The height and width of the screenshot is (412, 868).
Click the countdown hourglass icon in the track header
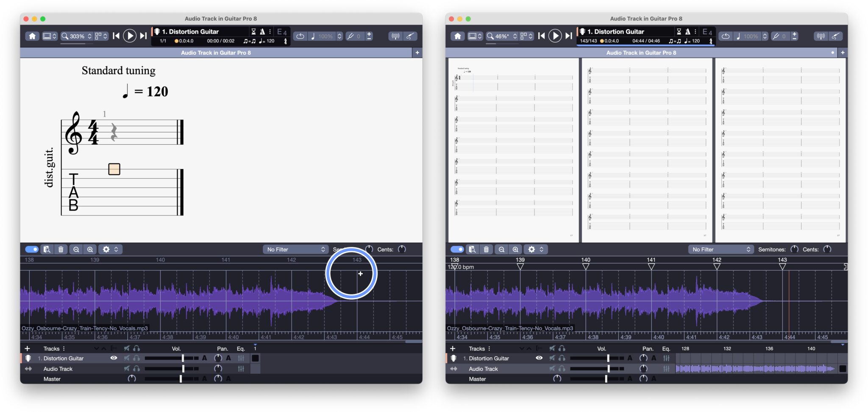point(254,31)
